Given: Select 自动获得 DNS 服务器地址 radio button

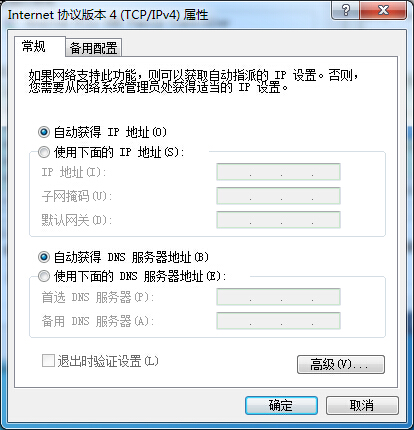Looking at the screenshot, I should [x=44, y=257].
